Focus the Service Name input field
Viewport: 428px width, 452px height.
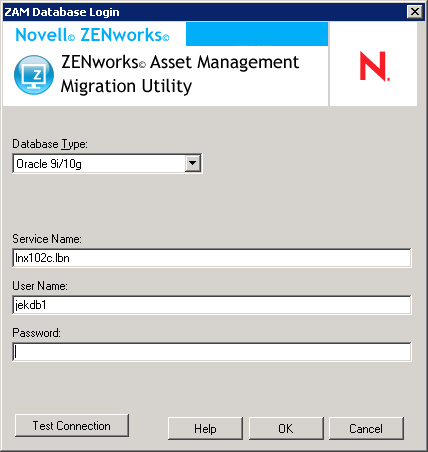[x=212, y=258]
